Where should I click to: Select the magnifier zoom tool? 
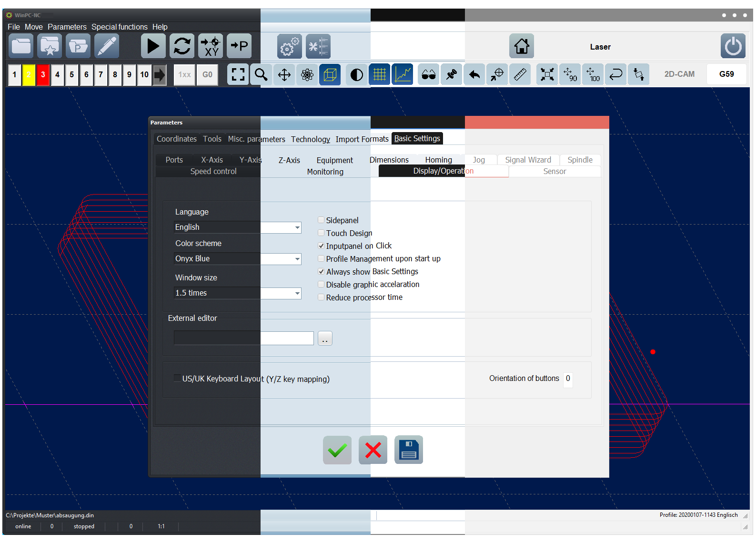click(261, 74)
